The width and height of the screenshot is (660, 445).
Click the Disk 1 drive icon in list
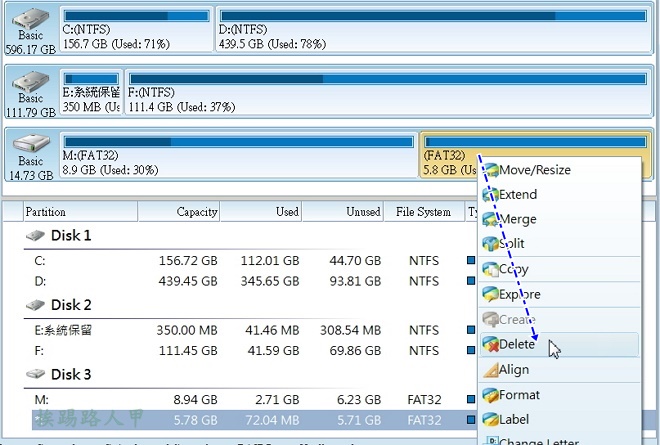[35, 235]
